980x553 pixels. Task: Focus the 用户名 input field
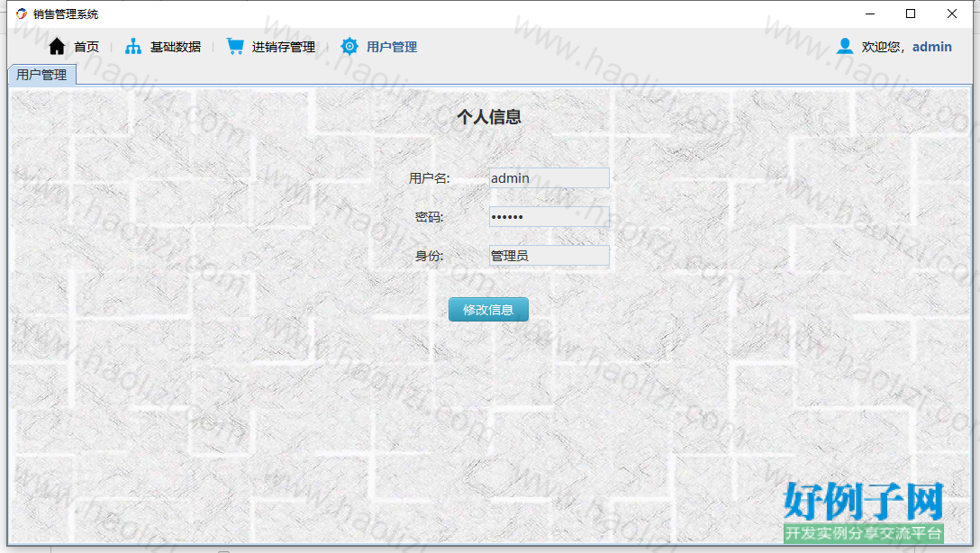[549, 178]
